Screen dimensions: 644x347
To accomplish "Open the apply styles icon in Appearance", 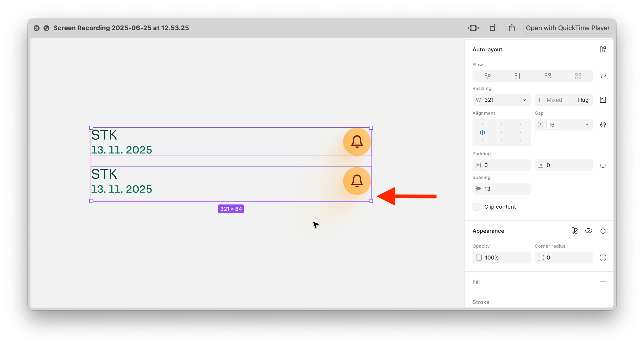I will (x=575, y=231).
